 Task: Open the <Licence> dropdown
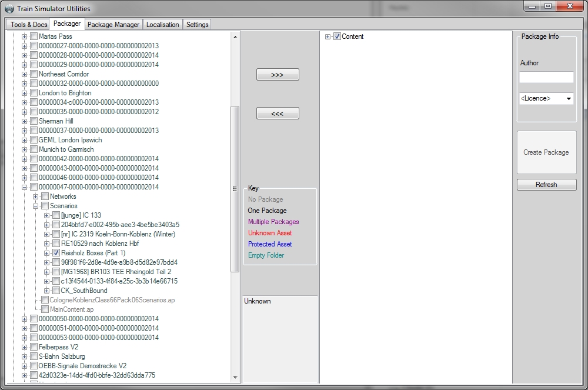546,98
